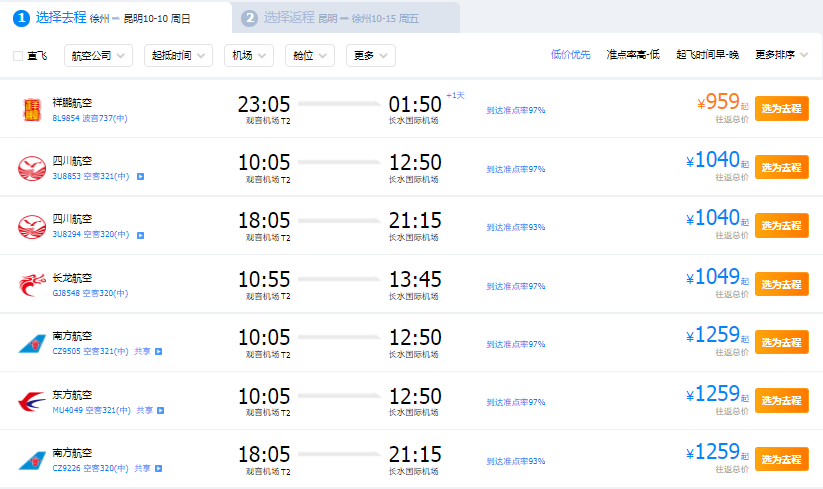The height and width of the screenshot is (489, 823).
Task: Click 到达准点率93% on the CZ9226 row
Action: pyautogui.click(x=516, y=462)
